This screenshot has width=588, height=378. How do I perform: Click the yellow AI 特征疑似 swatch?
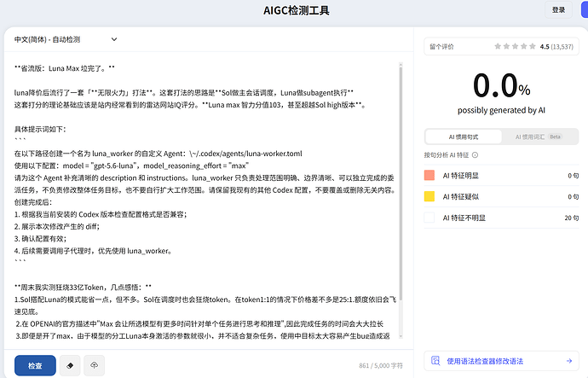point(429,196)
